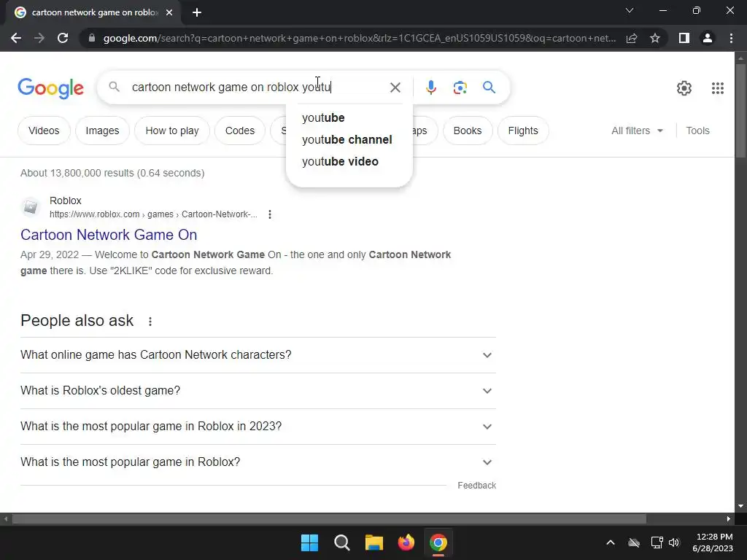Screen dimensions: 747x560
Task: Click the browser forward arrow
Action: (39, 38)
